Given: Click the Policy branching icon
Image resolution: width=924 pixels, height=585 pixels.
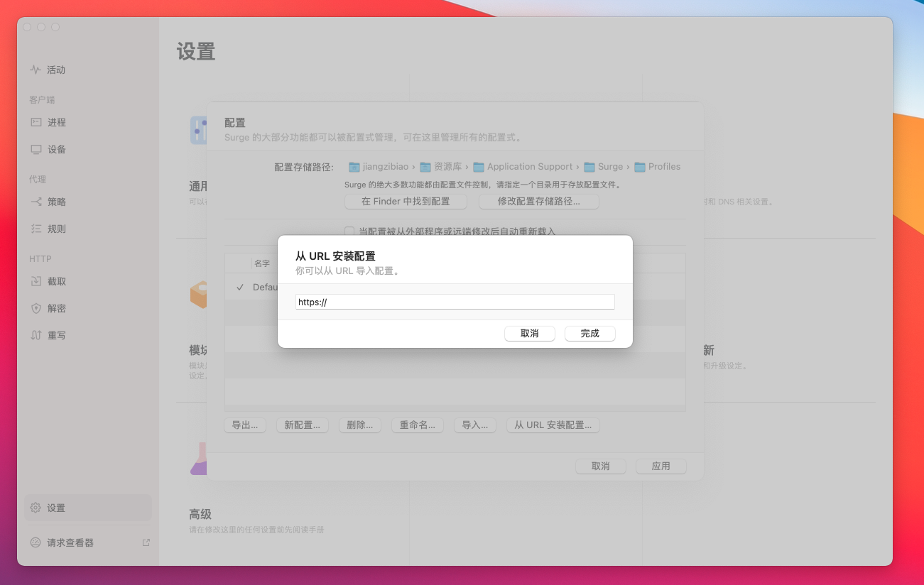Looking at the screenshot, I should (x=36, y=202).
